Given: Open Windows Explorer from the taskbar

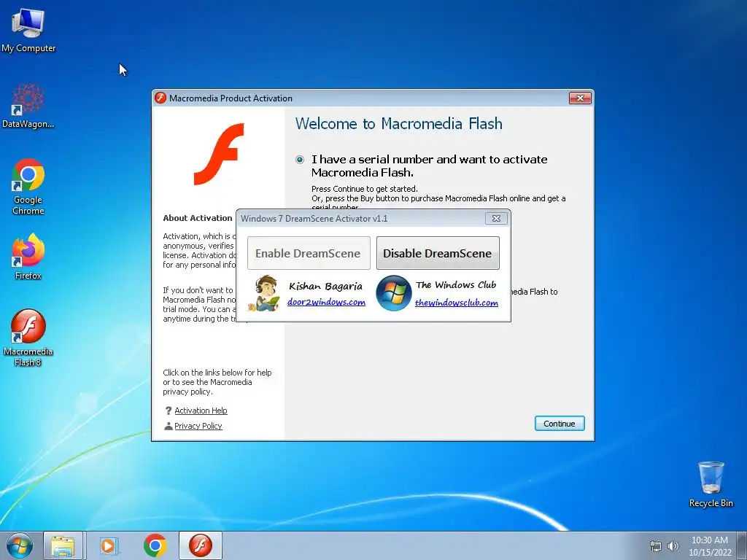Looking at the screenshot, I should tap(63, 545).
